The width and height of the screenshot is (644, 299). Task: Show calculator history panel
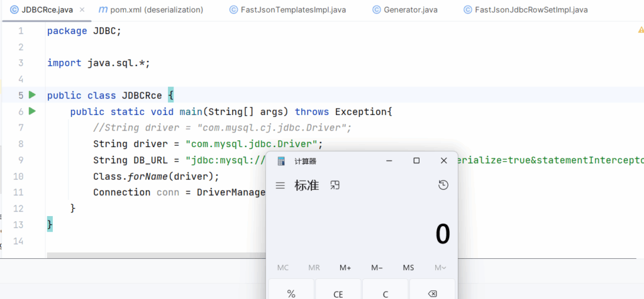click(443, 185)
